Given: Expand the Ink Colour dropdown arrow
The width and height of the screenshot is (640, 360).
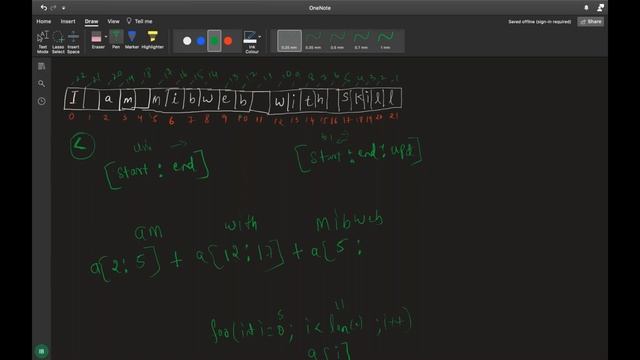Looking at the screenshot, I should 260,37.
